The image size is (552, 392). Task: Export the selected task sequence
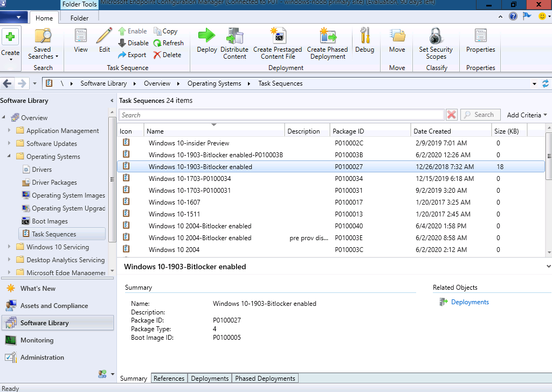tap(132, 55)
